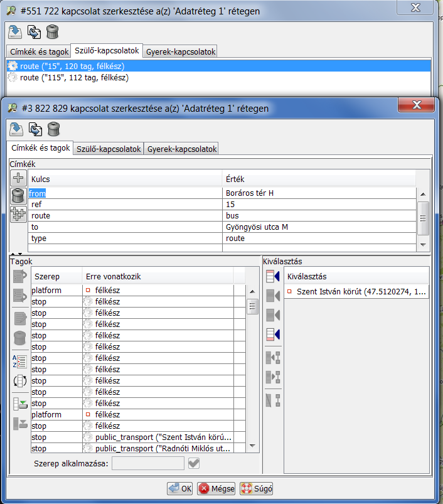Open Szülő-kapcsolatok tab in front window
This screenshot has height=504, width=443.
coord(109,149)
